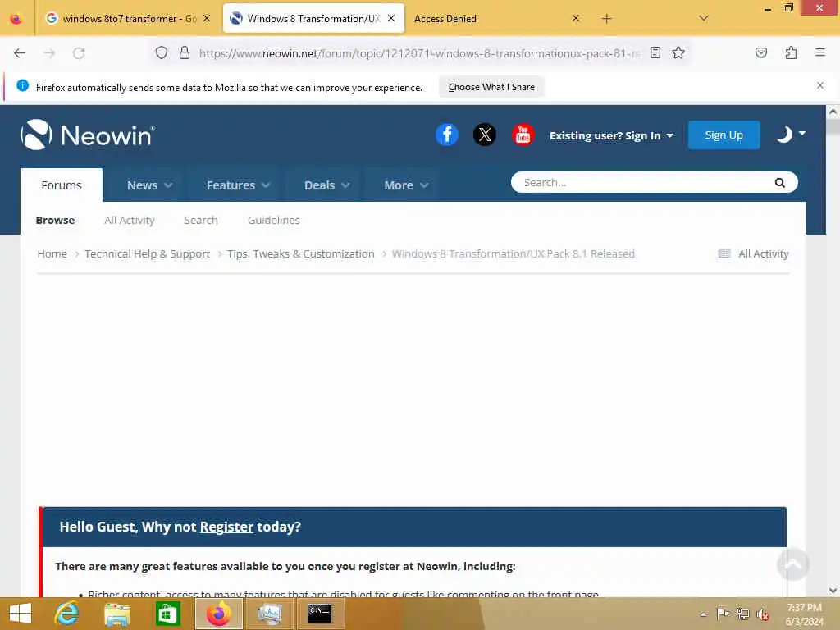Open the Guidelines submenu item
840x630 pixels.
pyautogui.click(x=274, y=220)
